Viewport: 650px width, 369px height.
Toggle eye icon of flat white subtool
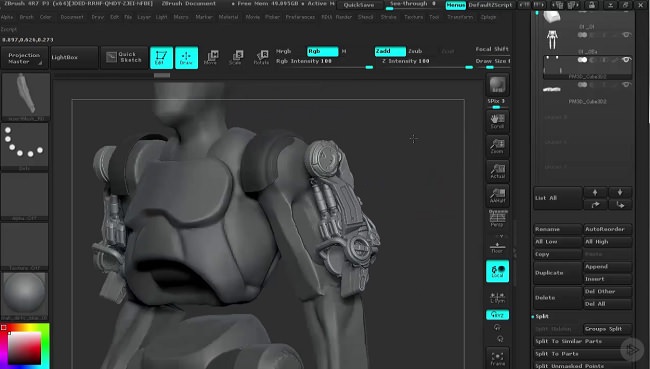(x=626, y=85)
